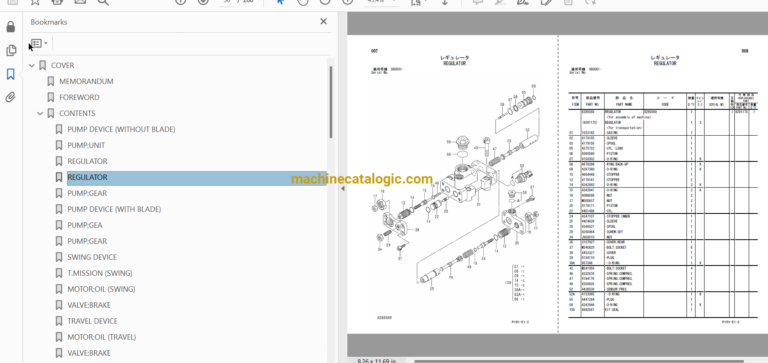Open VALVE;BRAKE bookmark below MOTOR;OIL (TRAVEL)
The image size is (768, 363).
[89, 353]
